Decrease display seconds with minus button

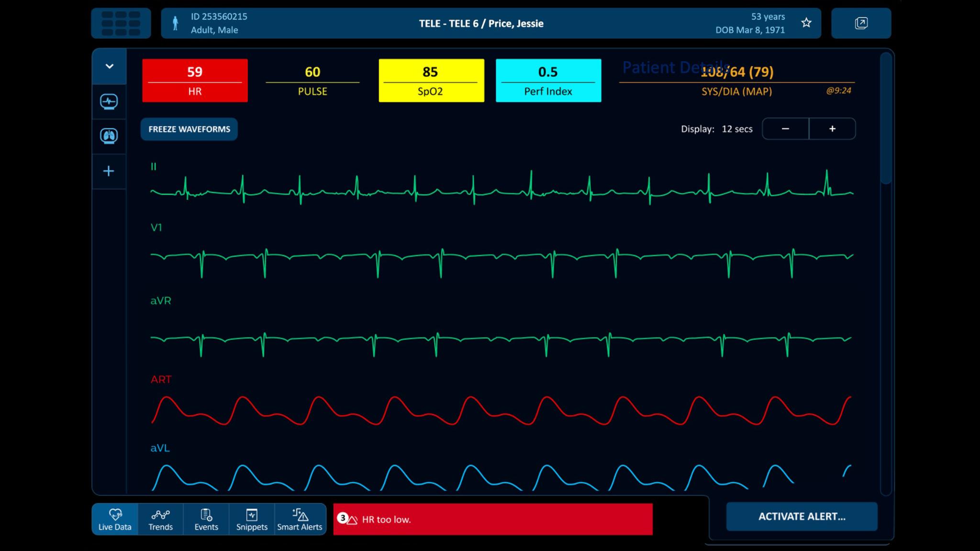coord(785,129)
